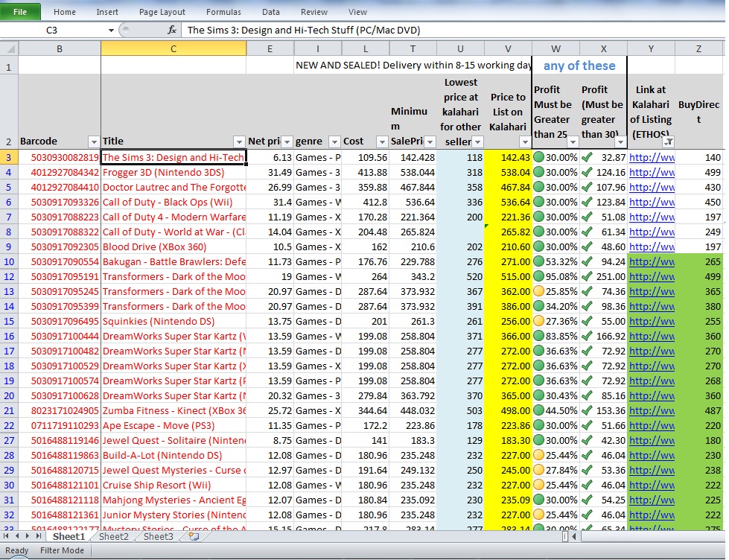Open Kalahari link in Frogger 3D row
Image resolution: width=729 pixels, height=560 pixels.
click(x=652, y=173)
